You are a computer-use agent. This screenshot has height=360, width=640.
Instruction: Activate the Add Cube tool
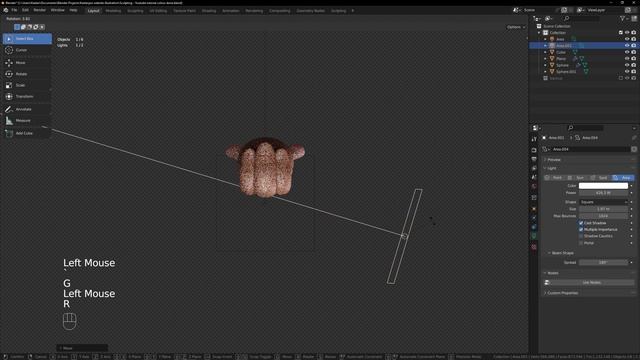pyautogui.click(x=27, y=133)
